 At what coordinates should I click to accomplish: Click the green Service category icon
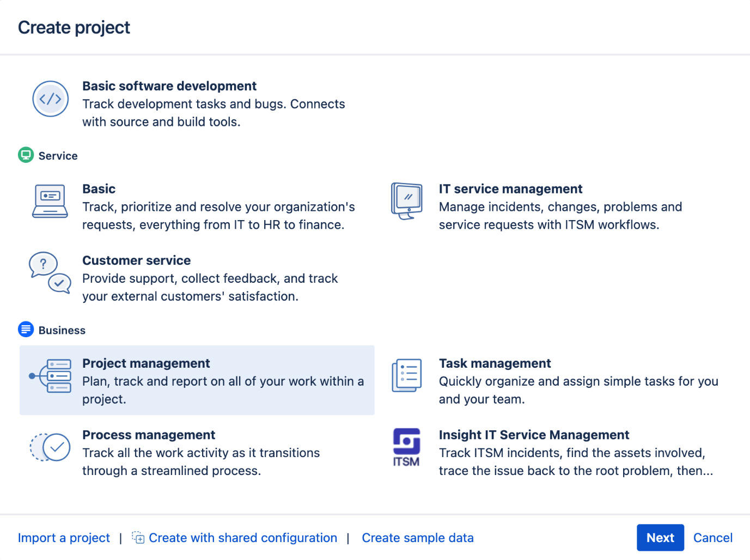coord(26,155)
